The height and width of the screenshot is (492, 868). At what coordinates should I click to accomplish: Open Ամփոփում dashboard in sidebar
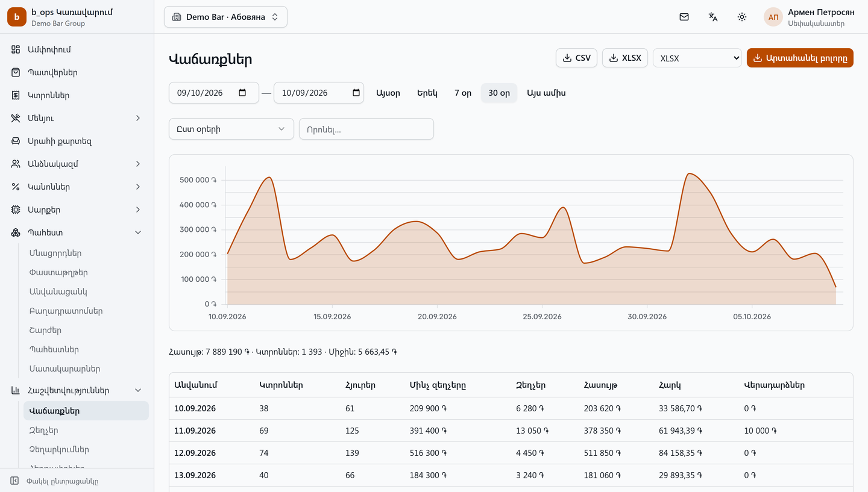[77, 49]
